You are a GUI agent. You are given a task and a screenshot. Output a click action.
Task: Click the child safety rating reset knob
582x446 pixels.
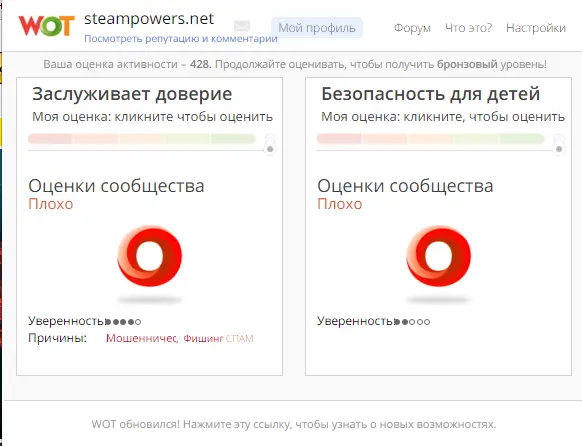(559, 149)
